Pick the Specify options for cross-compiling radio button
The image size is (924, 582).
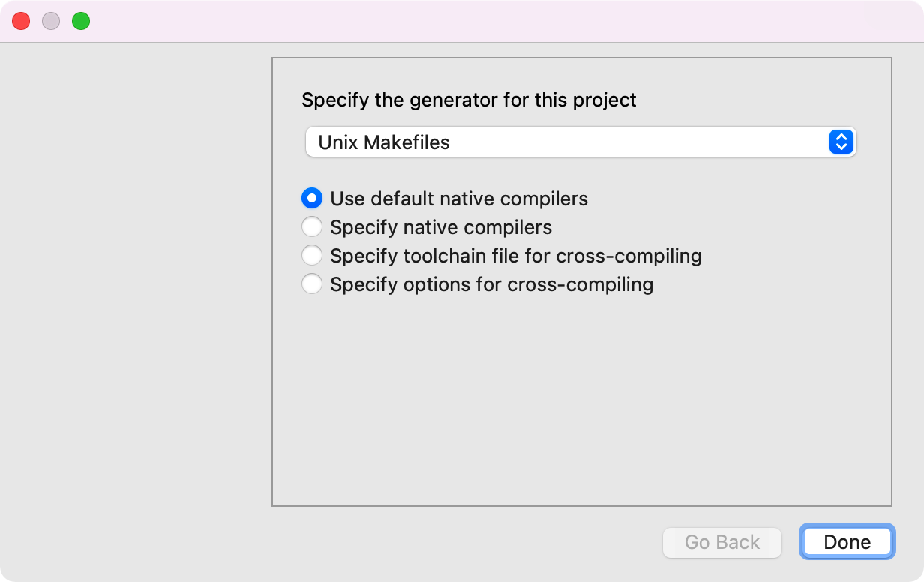coord(312,284)
